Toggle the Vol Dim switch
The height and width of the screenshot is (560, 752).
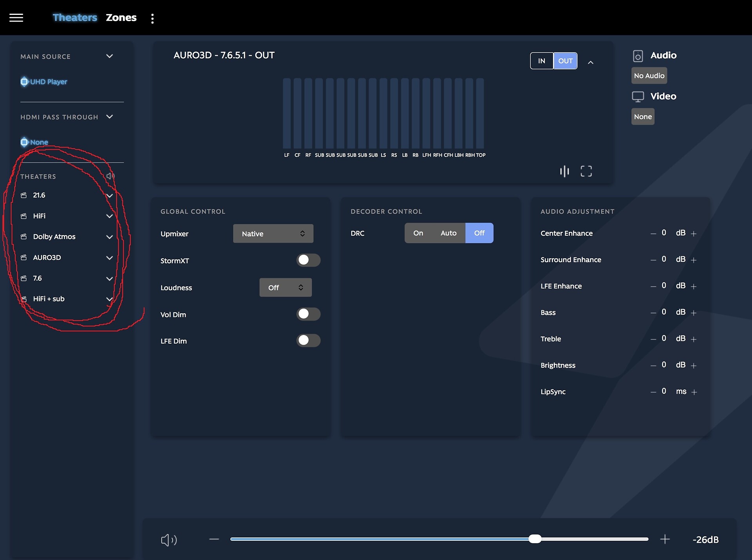pyautogui.click(x=308, y=314)
